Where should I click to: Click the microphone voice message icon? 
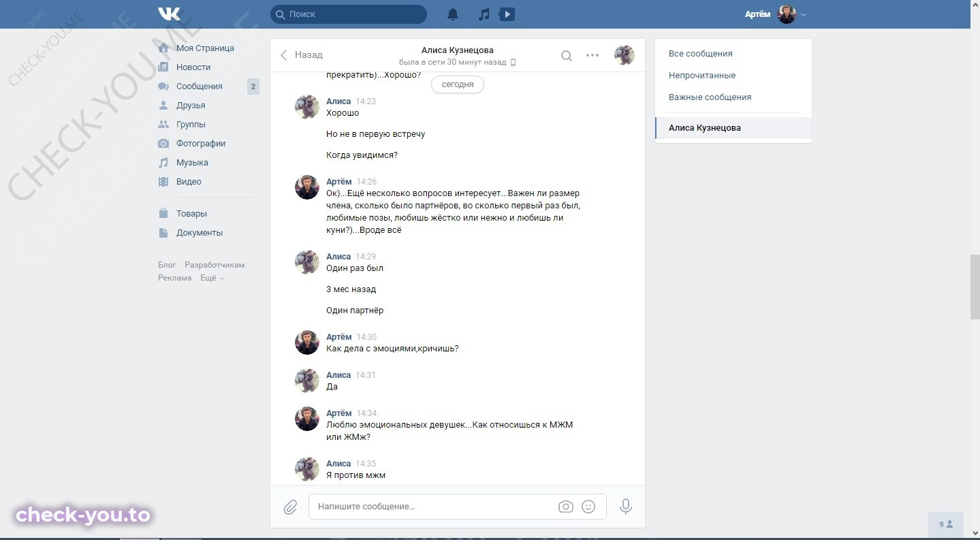coord(626,507)
